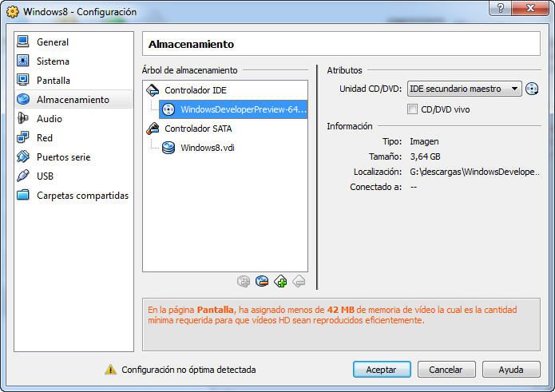Open Puertos serie settings
The height and width of the screenshot is (392, 555).
click(73, 156)
